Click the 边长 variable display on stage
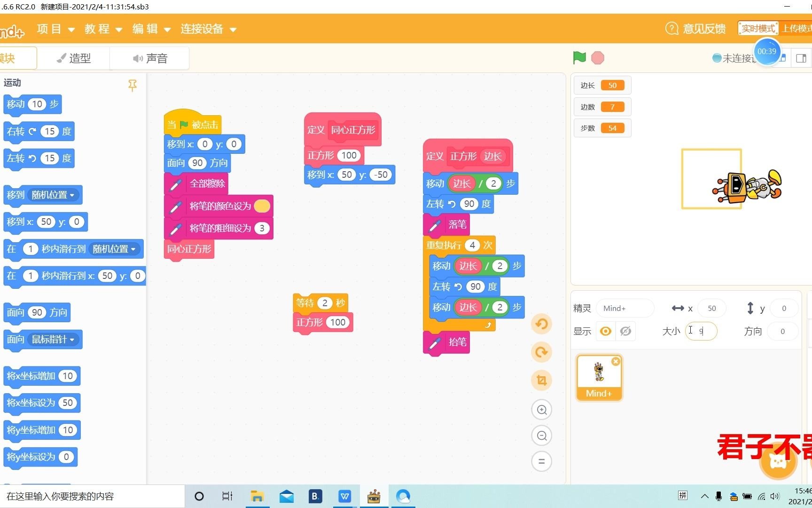The image size is (812, 508). click(602, 85)
